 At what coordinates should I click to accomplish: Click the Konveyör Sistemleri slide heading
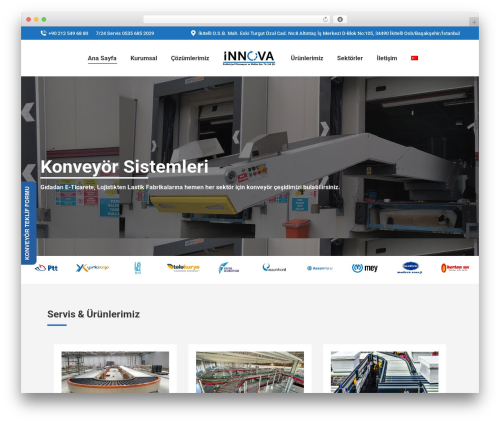pyautogui.click(x=125, y=167)
